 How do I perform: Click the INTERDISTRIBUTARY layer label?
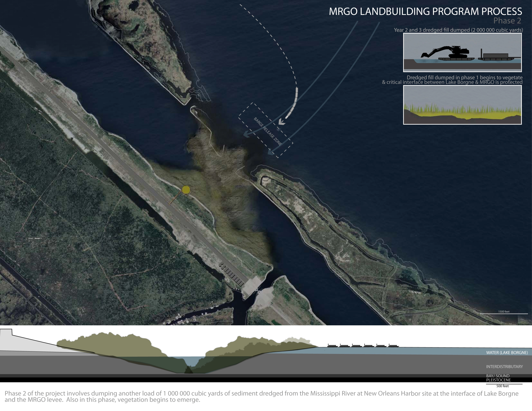pyautogui.click(x=504, y=367)
